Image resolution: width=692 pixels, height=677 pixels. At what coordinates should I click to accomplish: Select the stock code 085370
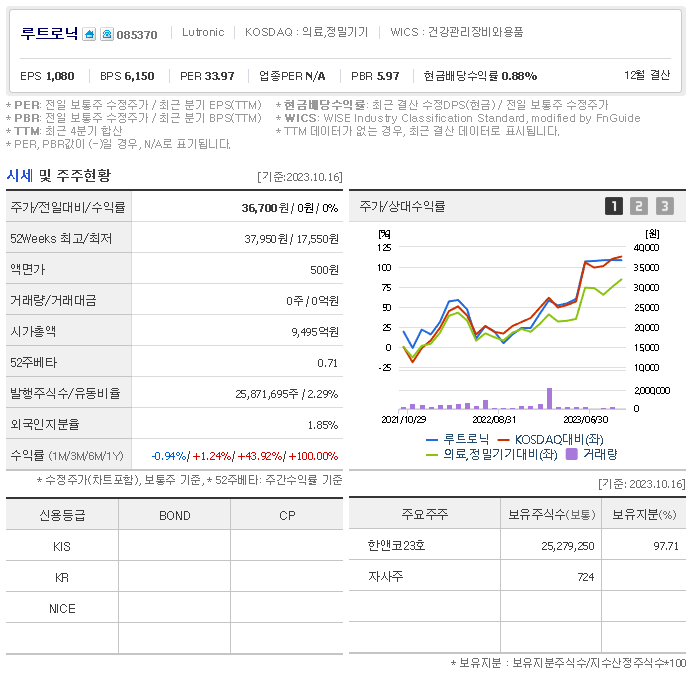pyautogui.click(x=137, y=35)
